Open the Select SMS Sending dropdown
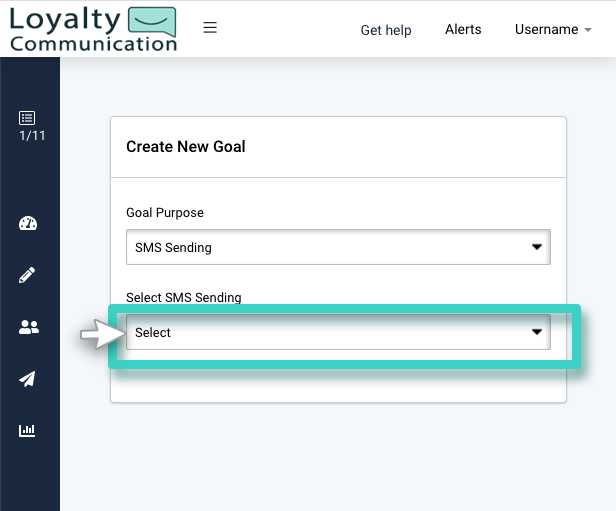This screenshot has height=511, width=616. click(337, 332)
